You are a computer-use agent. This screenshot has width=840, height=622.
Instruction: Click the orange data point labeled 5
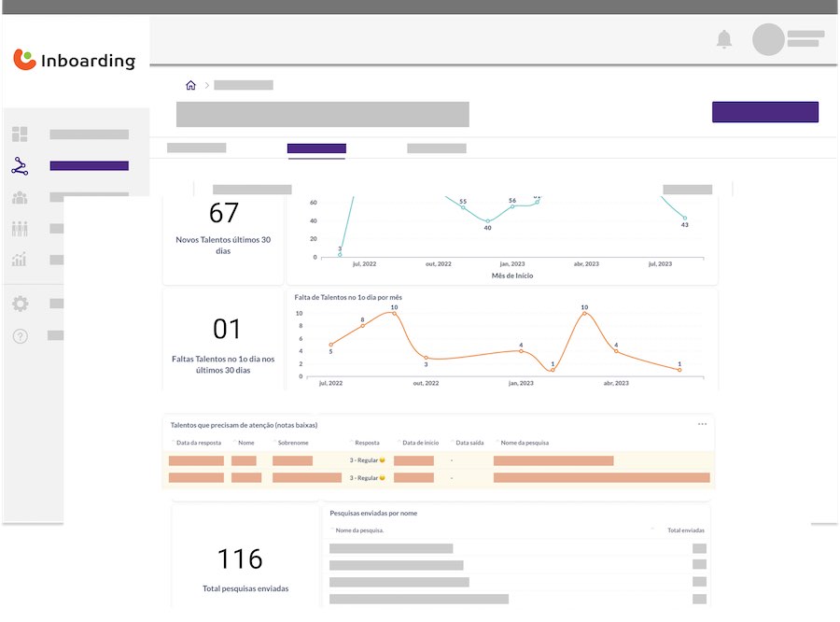[331, 345]
